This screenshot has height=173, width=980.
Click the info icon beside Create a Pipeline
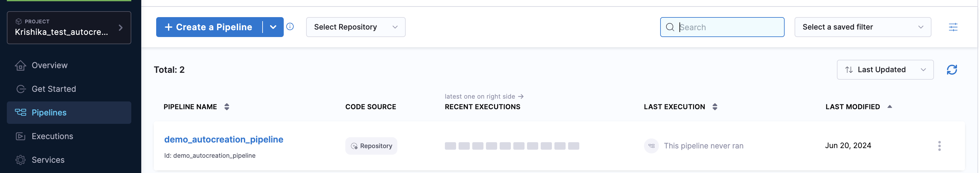(x=290, y=27)
